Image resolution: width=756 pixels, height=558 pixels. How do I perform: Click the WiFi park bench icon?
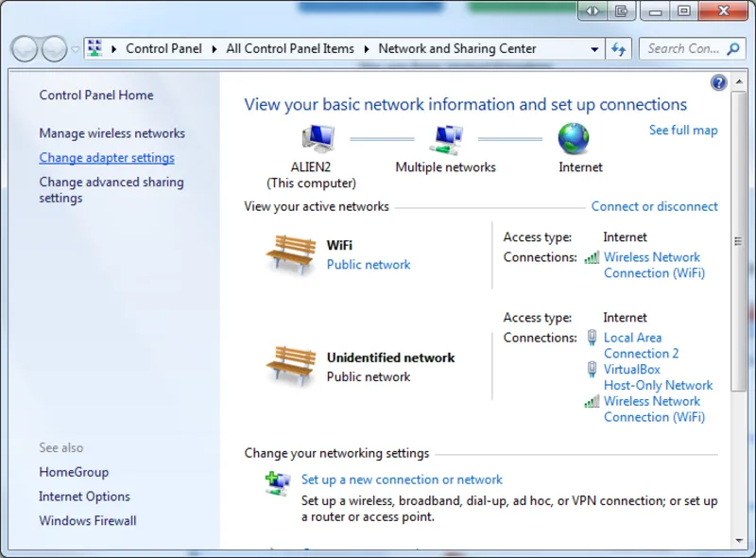[x=291, y=254]
